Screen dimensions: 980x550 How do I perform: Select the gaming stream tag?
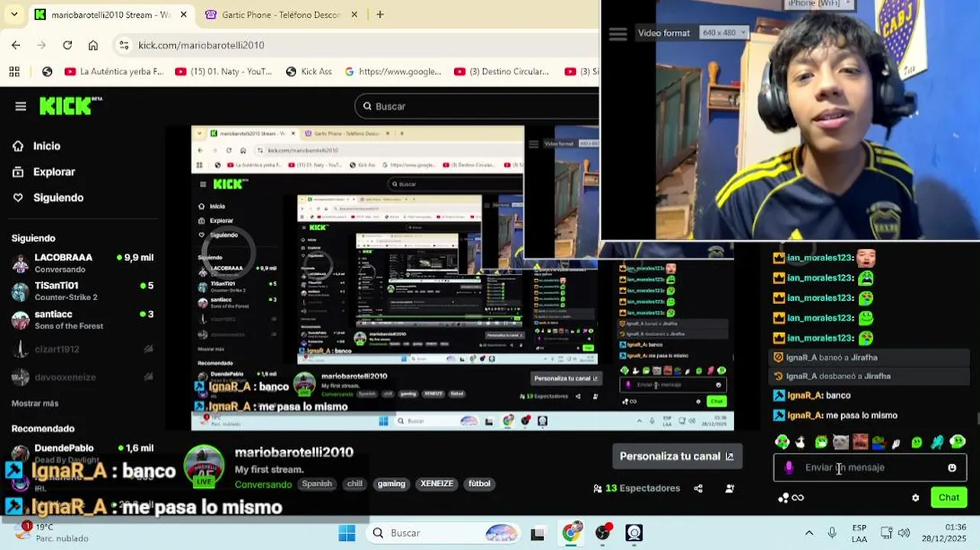point(392,484)
